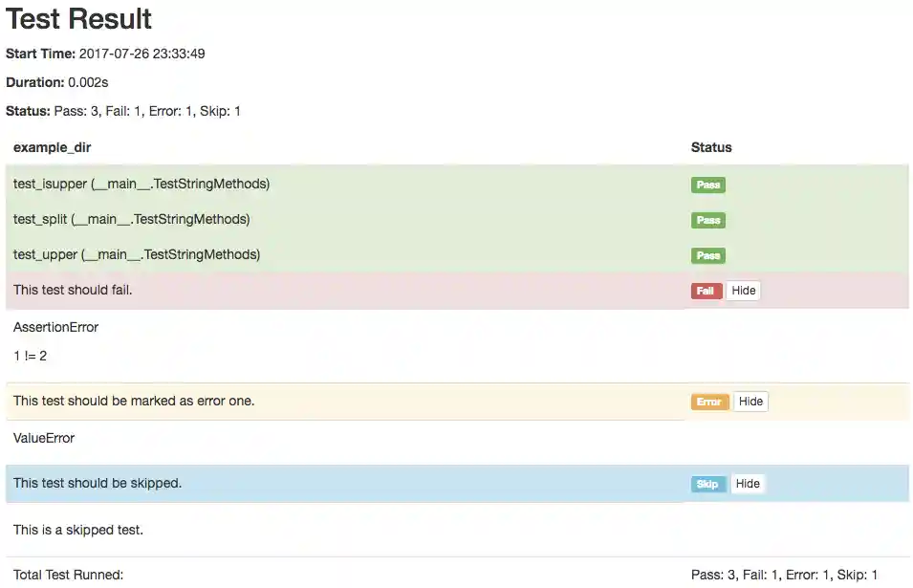The height and width of the screenshot is (588, 913).
Task: Click the Start Time value 2017-07-26 23:33:49
Action: pyautogui.click(x=142, y=54)
